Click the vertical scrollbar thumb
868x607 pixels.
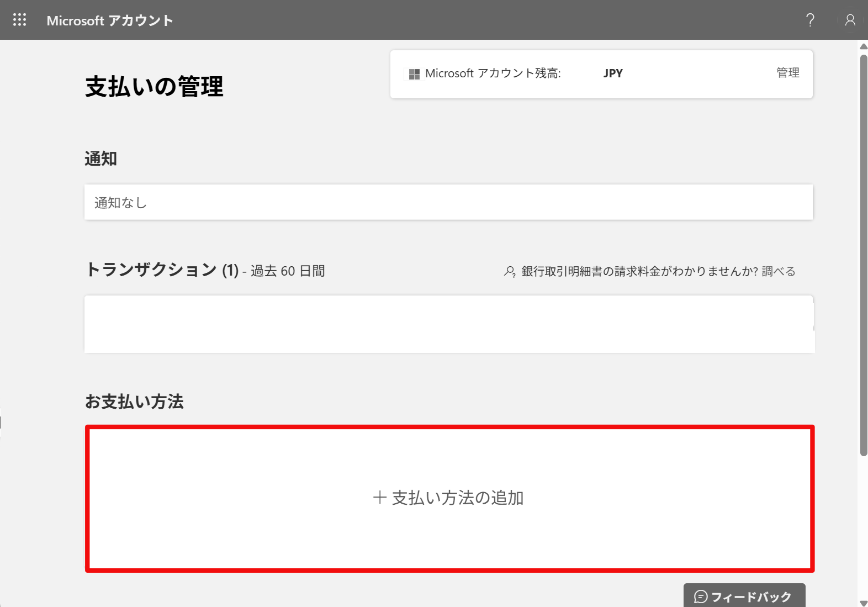[x=864, y=255]
